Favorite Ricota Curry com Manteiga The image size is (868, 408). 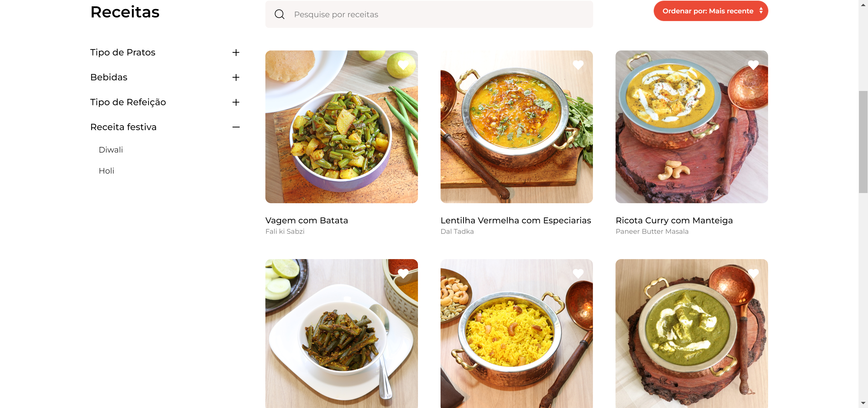coord(753,65)
